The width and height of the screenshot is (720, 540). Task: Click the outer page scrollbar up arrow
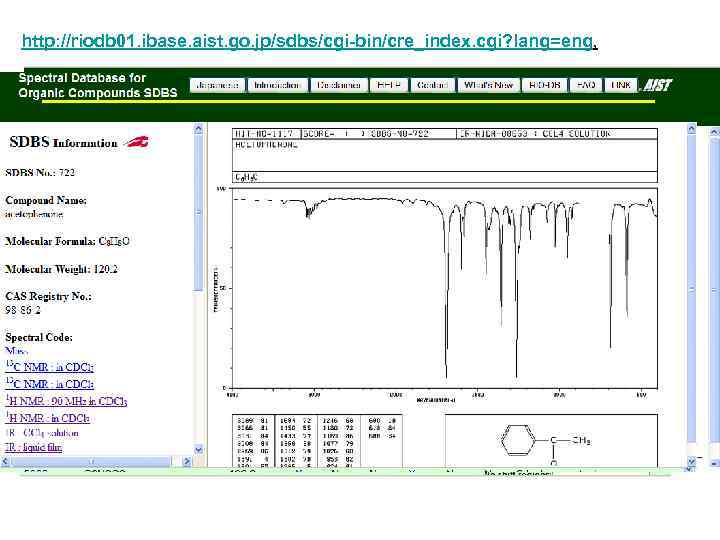pyautogui.click(x=714, y=132)
